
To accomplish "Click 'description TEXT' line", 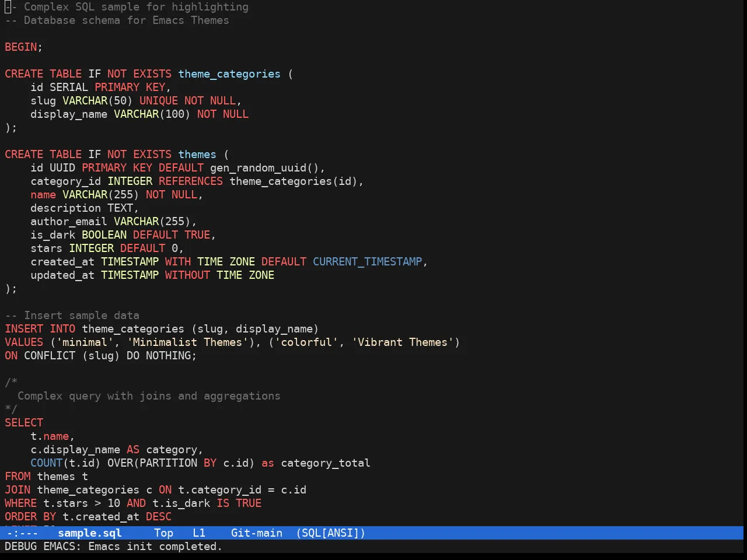I will (x=85, y=208).
